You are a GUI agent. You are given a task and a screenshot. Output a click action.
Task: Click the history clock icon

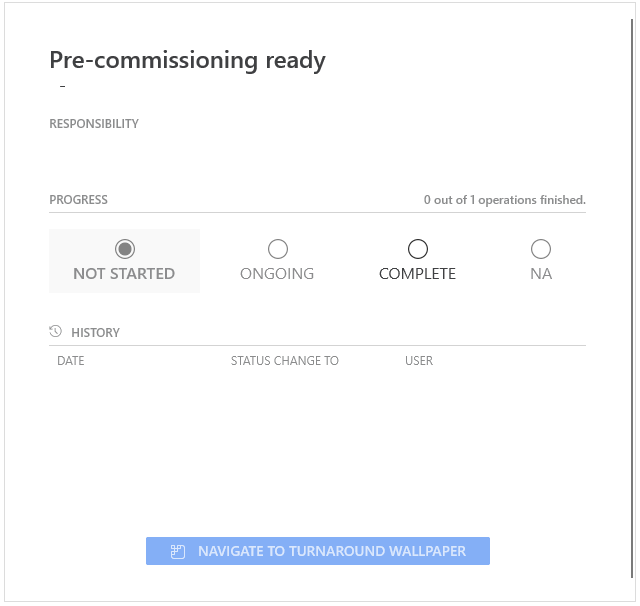[55, 332]
